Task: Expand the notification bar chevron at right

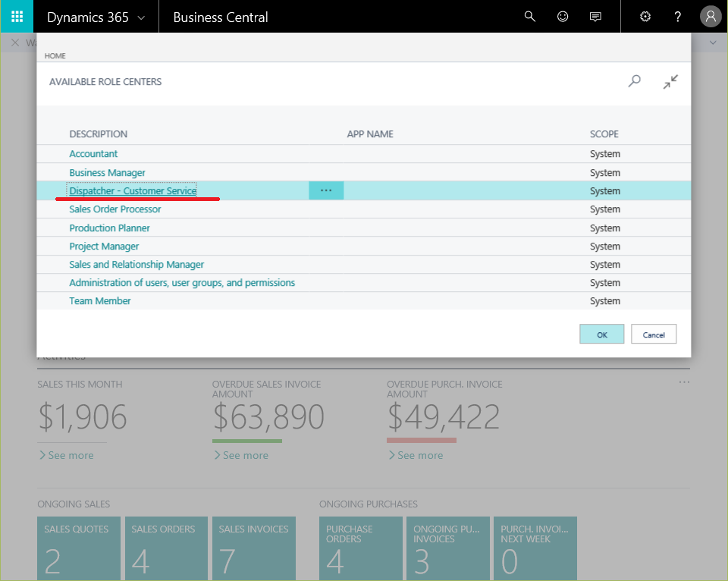Action: pos(713,42)
